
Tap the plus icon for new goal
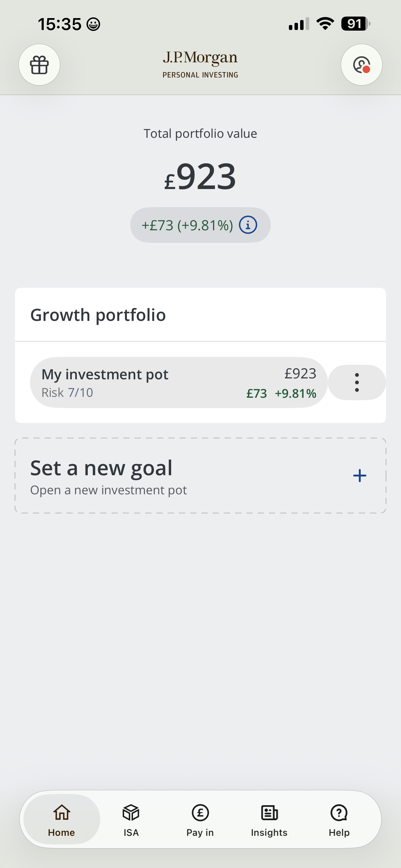[359, 476]
